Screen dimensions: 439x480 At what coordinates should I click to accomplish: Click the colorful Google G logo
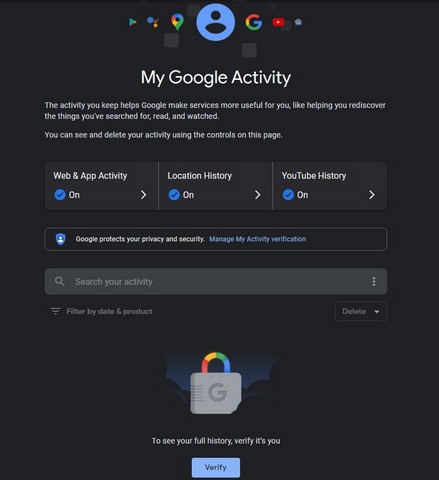coord(254,22)
